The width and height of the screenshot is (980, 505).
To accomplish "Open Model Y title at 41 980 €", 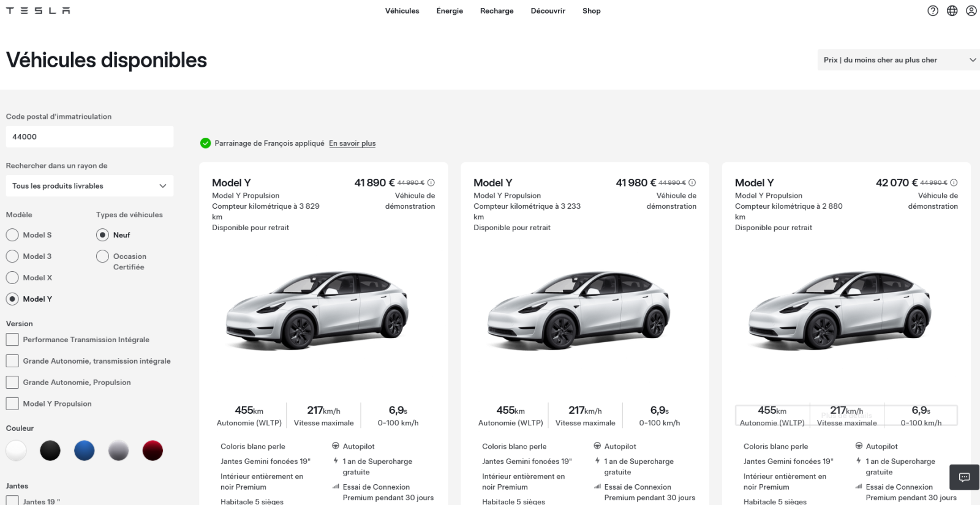I will pos(493,182).
